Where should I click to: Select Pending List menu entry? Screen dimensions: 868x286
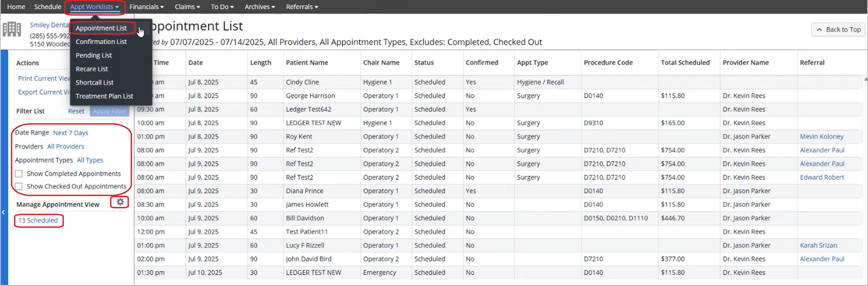94,55
